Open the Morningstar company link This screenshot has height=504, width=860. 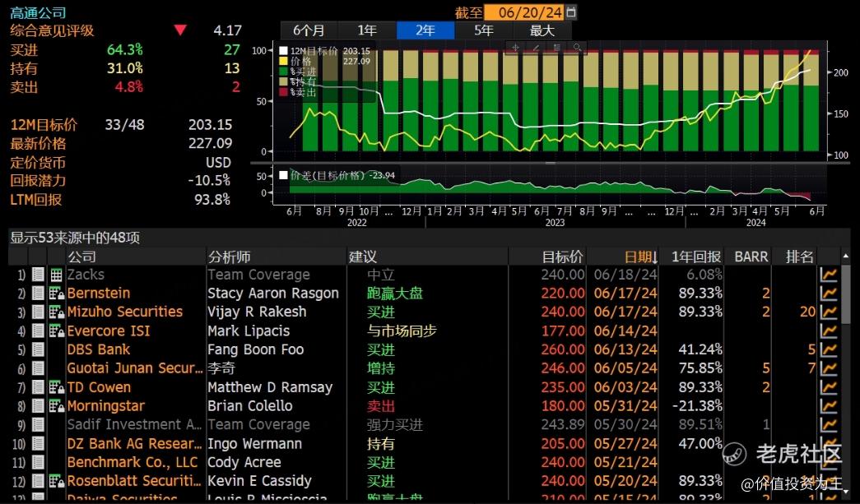(106, 406)
